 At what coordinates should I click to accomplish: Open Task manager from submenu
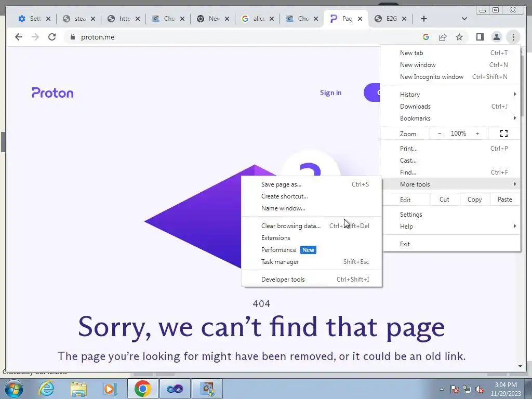(x=312, y=262)
